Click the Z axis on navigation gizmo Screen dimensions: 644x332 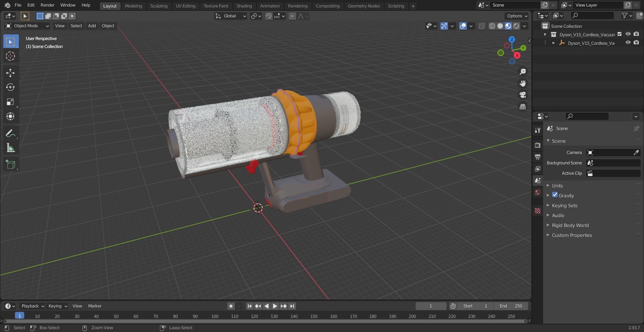pyautogui.click(x=512, y=40)
